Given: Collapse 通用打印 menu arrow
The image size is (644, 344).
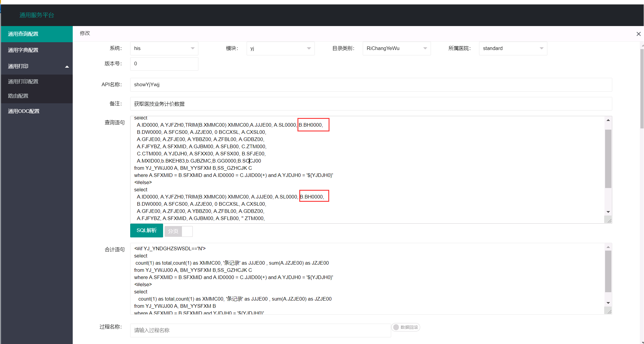Looking at the screenshot, I should (67, 66).
